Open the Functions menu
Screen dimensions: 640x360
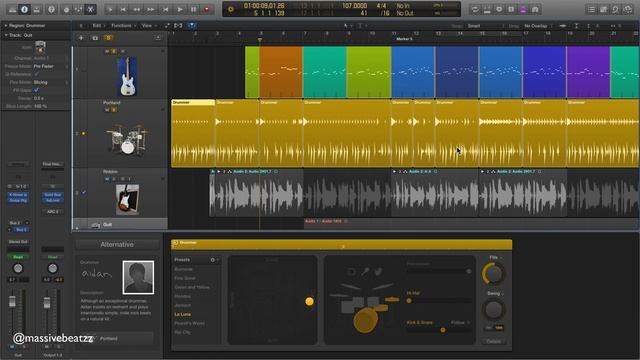click(122, 25)
